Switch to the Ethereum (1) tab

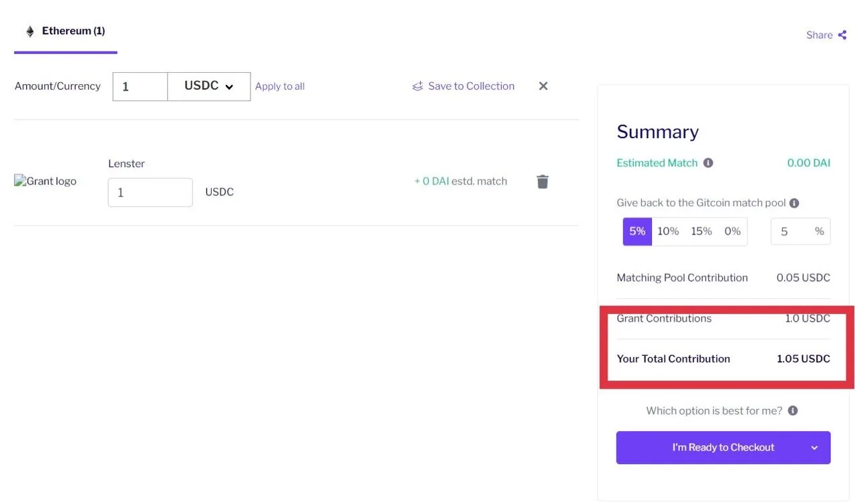pyautogui.click(x=65, y=31)
